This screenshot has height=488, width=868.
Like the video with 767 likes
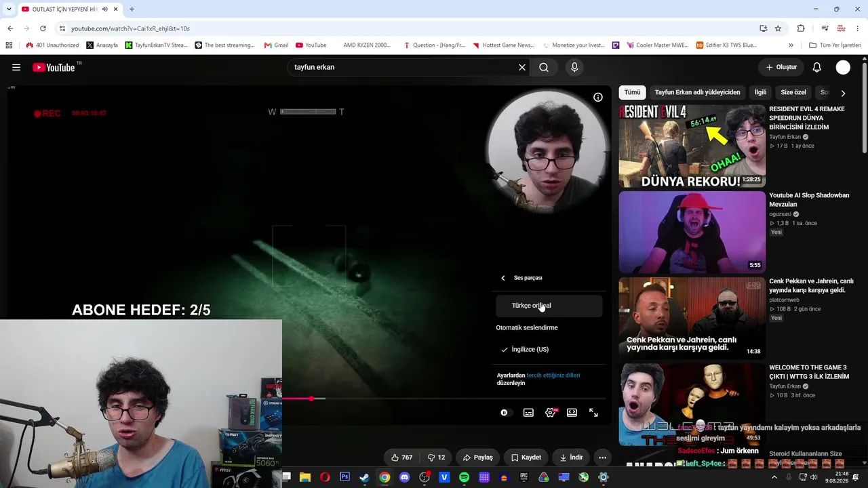point(401,457)
